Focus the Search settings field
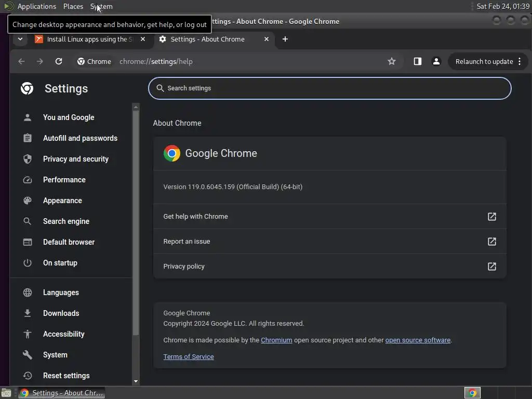Image resolution: width=532 pixels, height=399 pixels. (329, 88)
